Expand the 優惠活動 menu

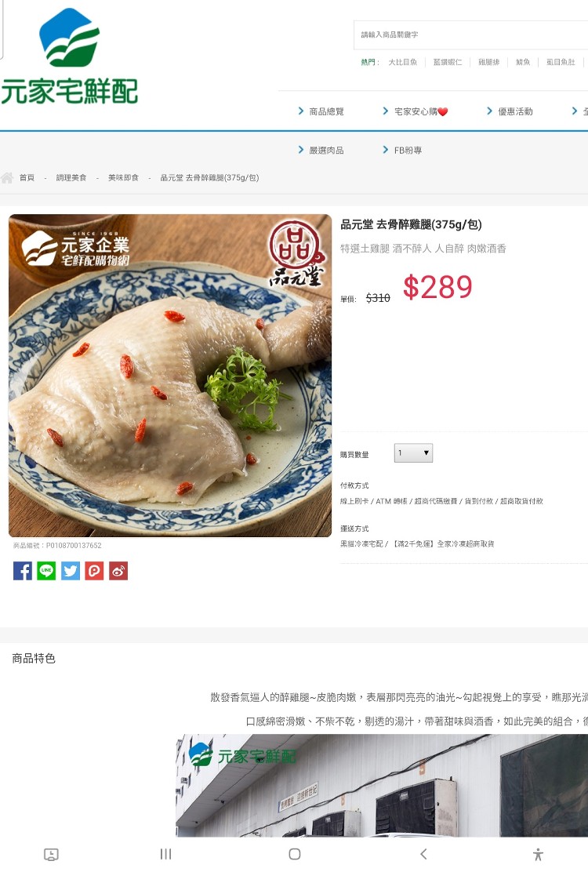(x=510, y=111)
